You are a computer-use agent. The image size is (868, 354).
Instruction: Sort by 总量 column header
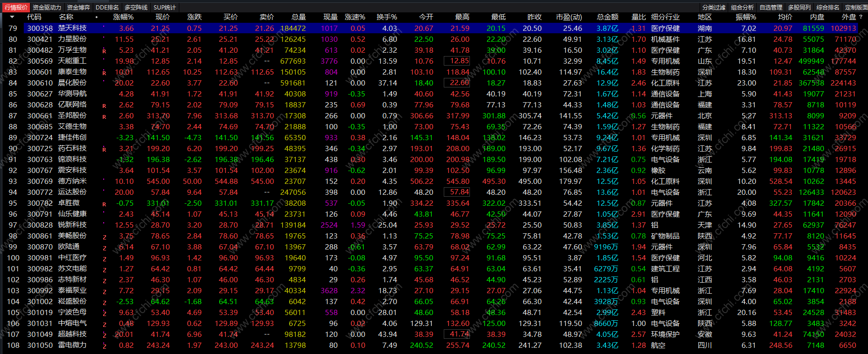[298, 17]
